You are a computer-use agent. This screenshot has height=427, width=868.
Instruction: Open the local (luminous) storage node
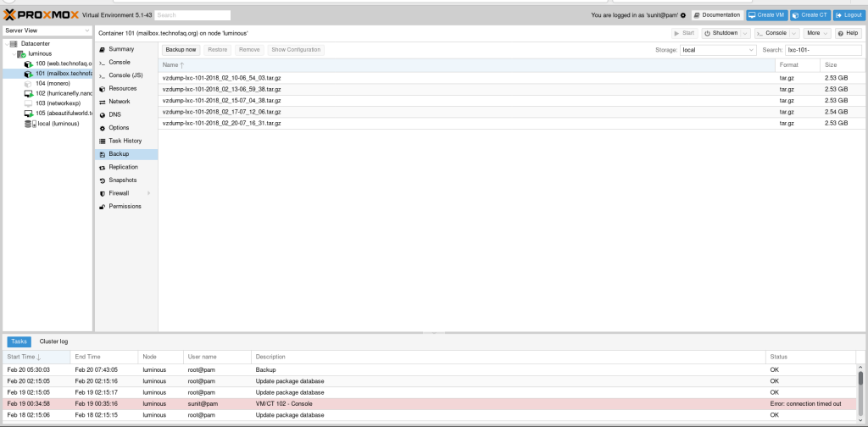click(58, 124)
